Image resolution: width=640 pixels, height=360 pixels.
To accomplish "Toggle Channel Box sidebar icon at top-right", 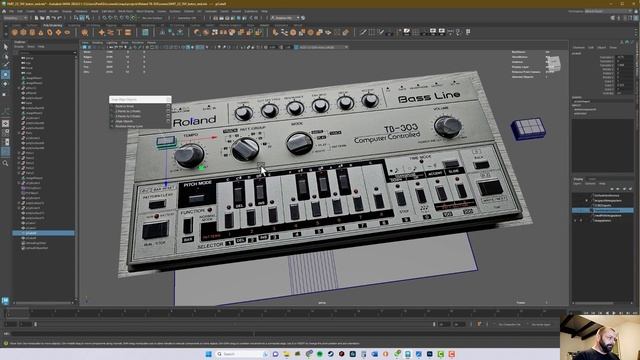I will pyautogui.click(x=636, y=18).
